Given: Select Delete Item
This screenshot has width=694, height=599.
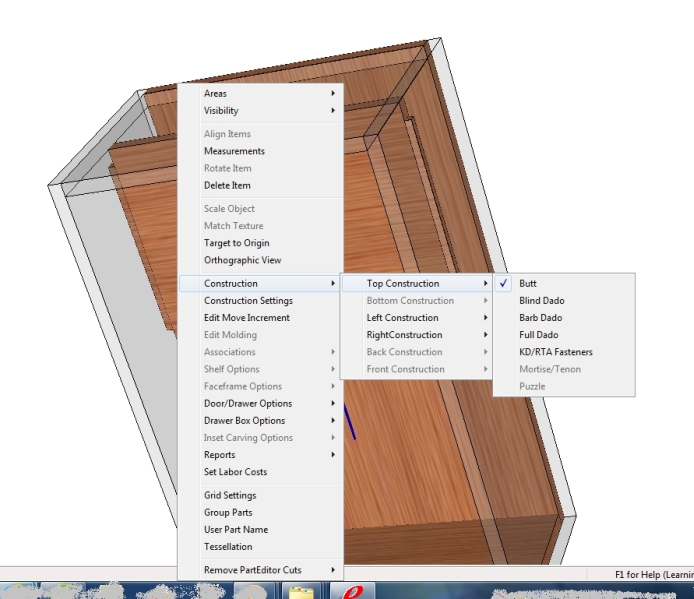Looking at the screenshot, I should [x=227, y=185].
